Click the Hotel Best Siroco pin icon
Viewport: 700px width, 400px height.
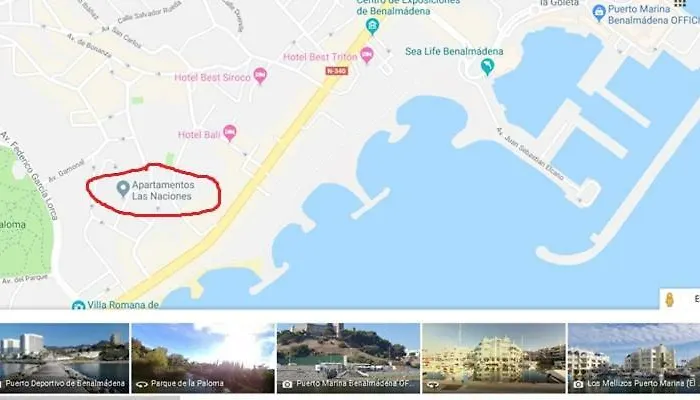point(260,76)
